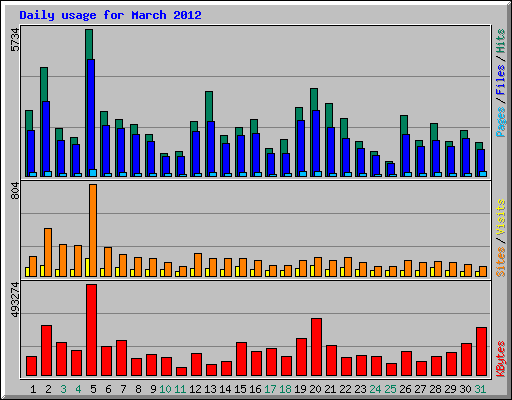Click the green day 25 label
The height and width of the screenshot is (400, 512).
(390, 389)
